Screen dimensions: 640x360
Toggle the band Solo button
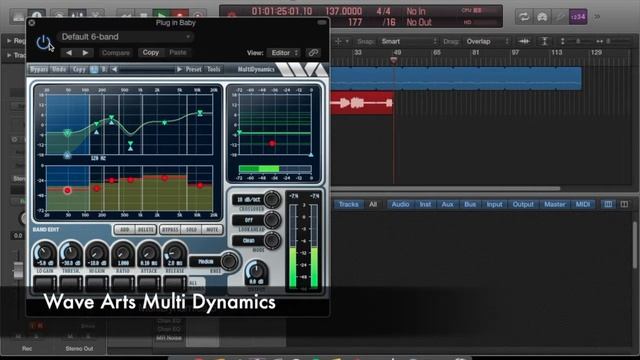[x=191, y=230]
